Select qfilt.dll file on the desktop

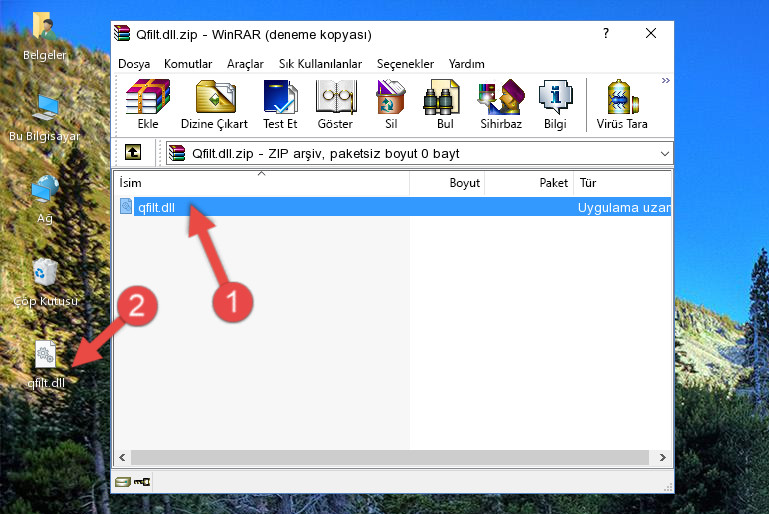(x=46, y=365)
